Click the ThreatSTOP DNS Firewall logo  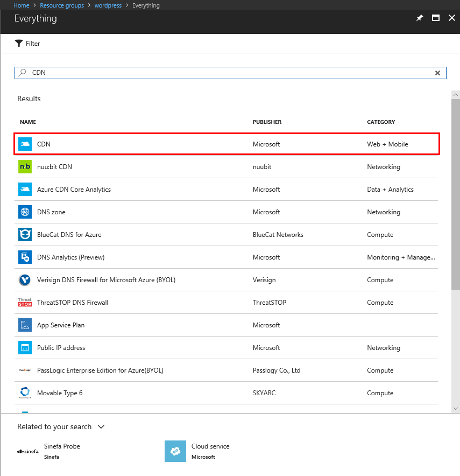click(25, 303)
